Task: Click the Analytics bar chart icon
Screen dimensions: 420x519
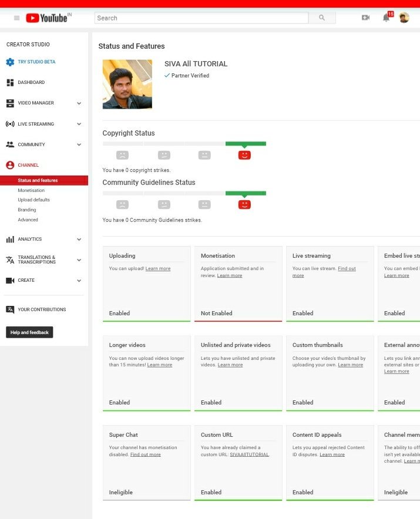Action: click(10, 239)
